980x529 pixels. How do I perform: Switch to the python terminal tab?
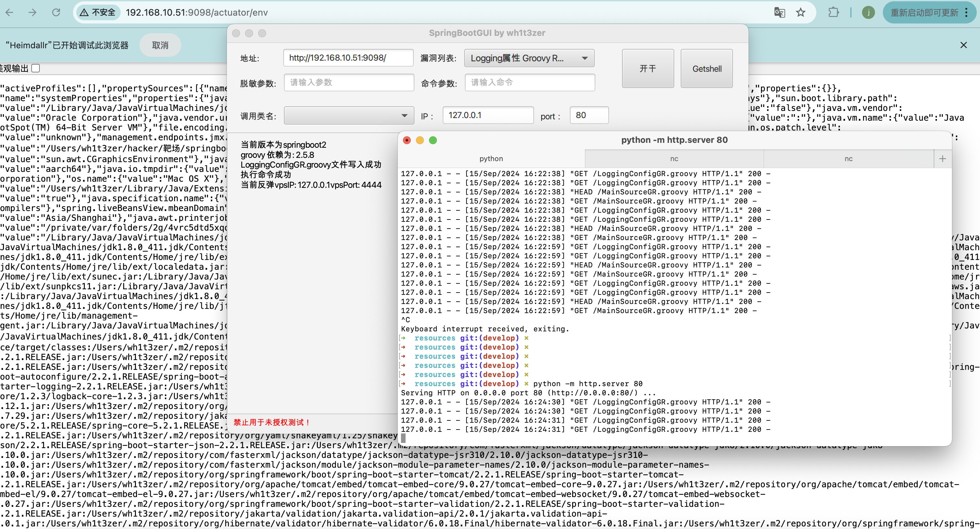(x=491, y=159)
